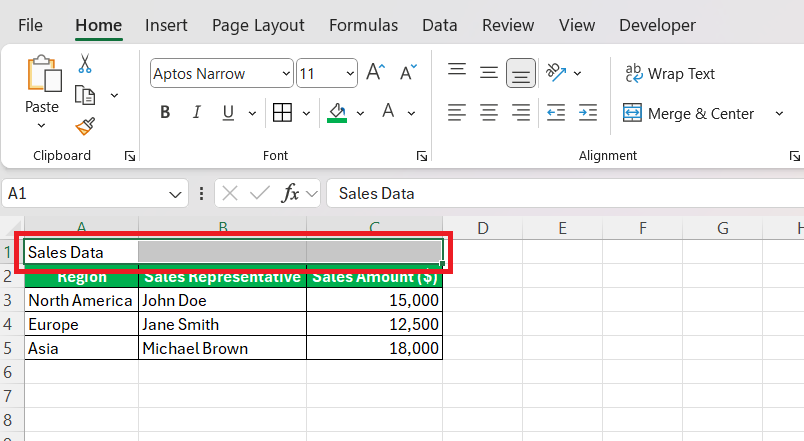804x441 pixels.
Task: Switch to the Home tab
Action: (98, 25)
